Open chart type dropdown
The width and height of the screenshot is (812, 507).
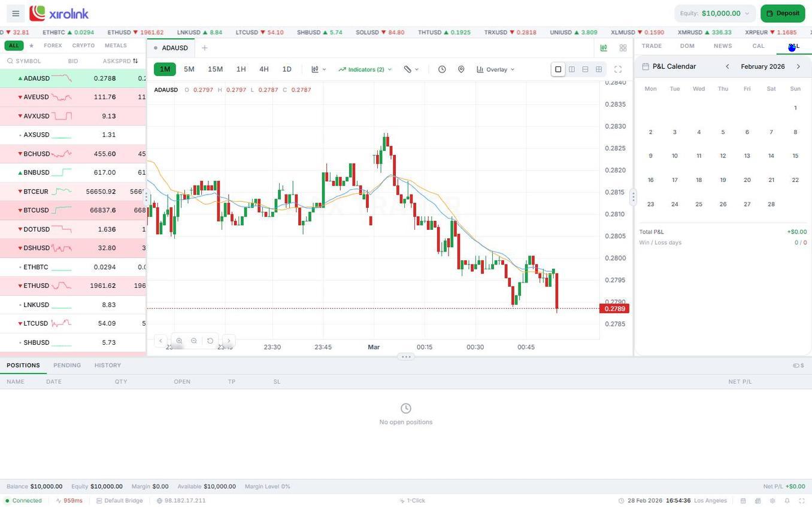[319, 69]
